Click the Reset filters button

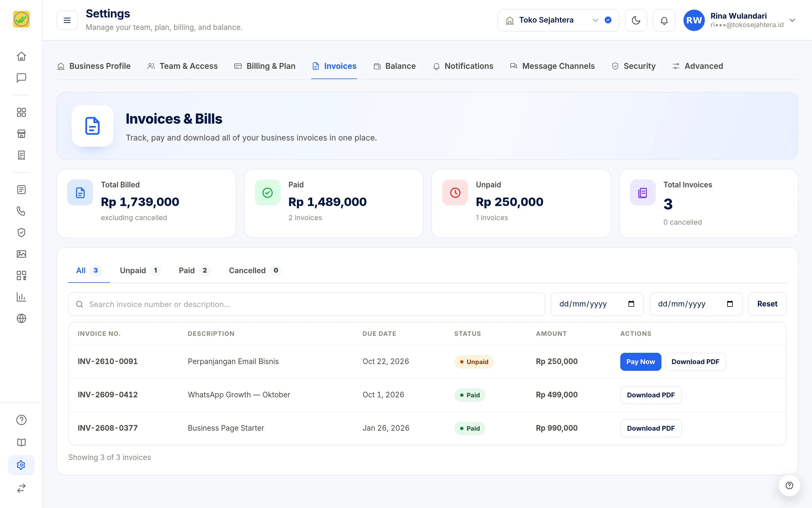point(767,304)
